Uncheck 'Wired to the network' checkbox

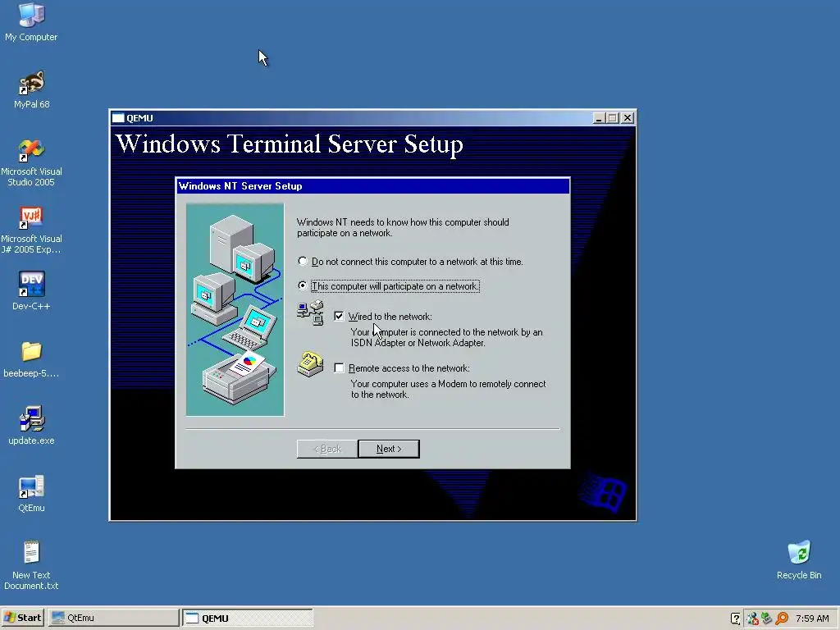(x=339, y=316)
